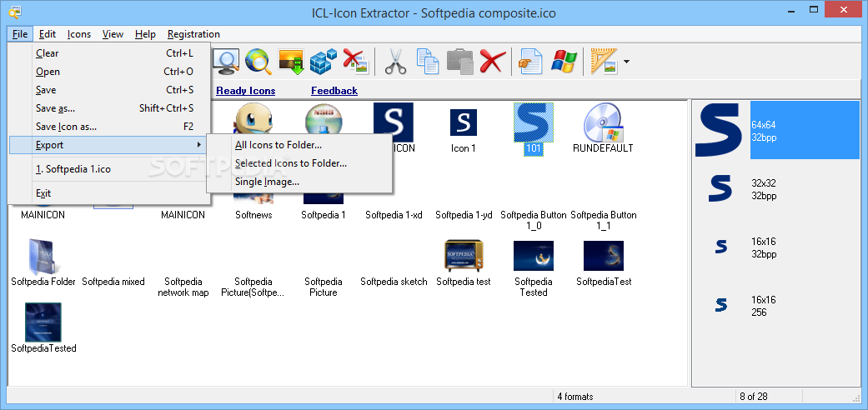
Task: Click the Softpedia network map label
Action: point(183,287)
